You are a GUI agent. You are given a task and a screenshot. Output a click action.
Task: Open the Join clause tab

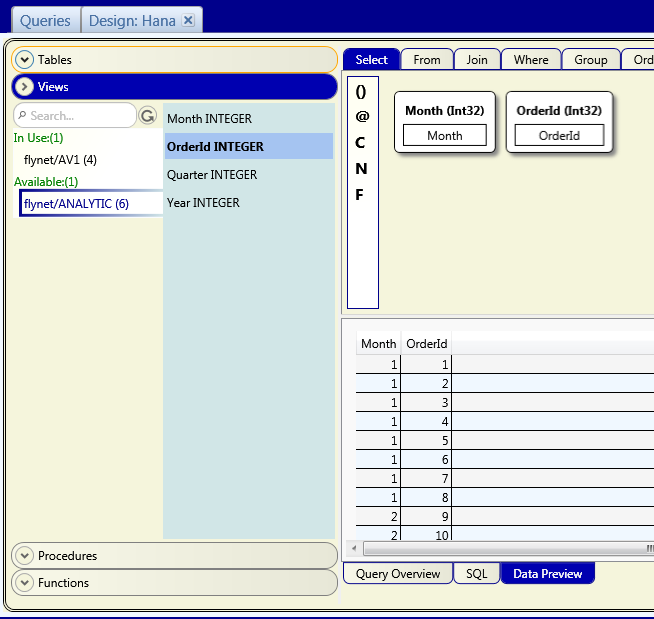tap(477, 60)
